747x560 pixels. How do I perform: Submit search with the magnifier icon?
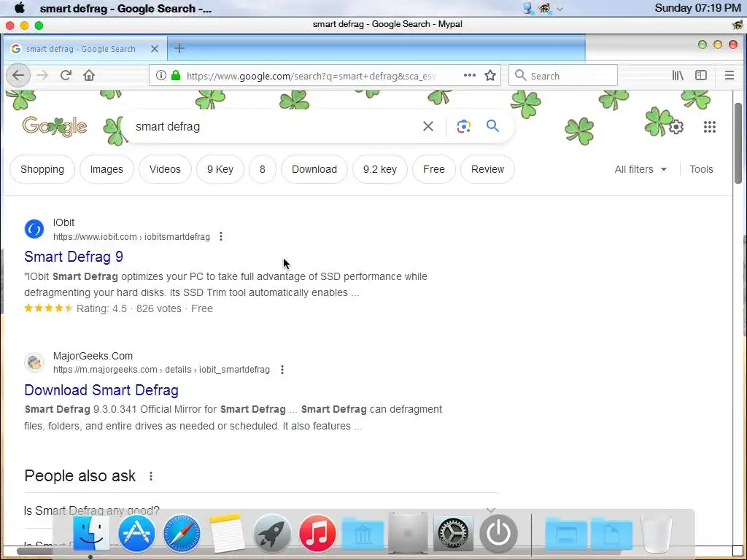[x=492, y=126]
